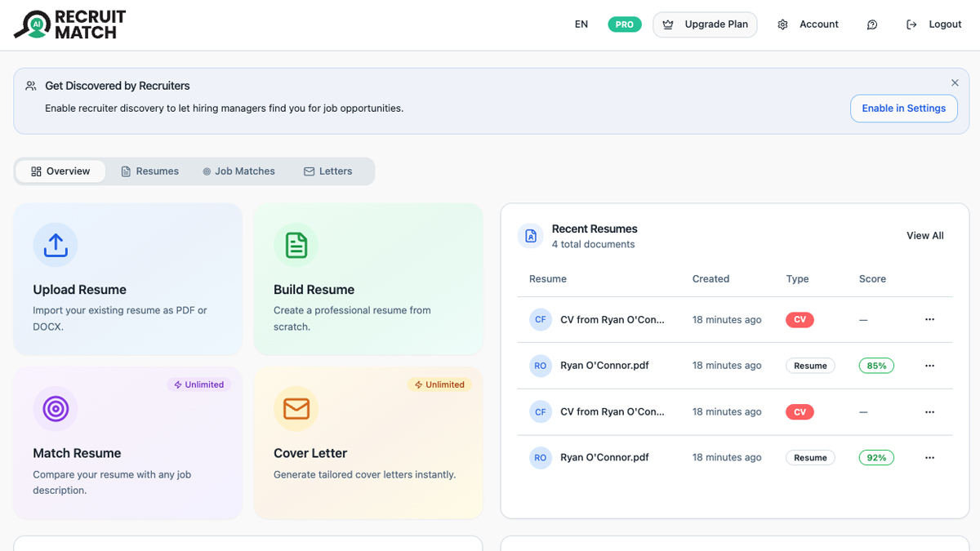Click the Logout exit icon
Viewport: 980px width, 551px height.
click(x=911, y=24)
